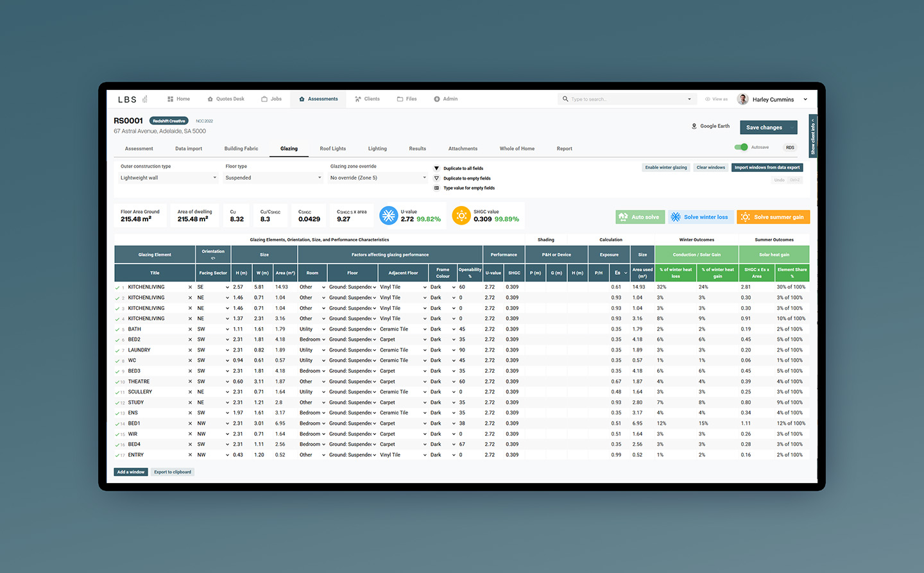
Task: Switch to the Assessment tab
Action: click(139, 148)
